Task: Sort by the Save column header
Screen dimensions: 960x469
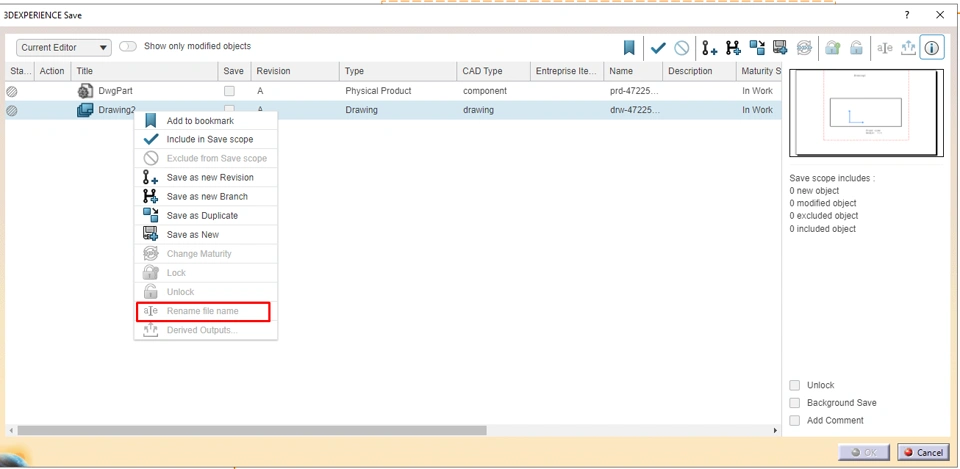Action: click(x=234, y=71)
